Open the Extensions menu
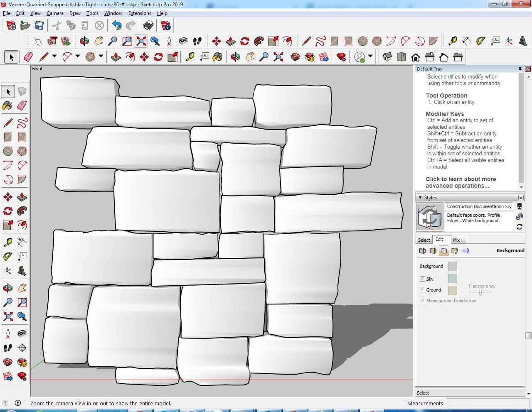The width and height of the screenshot is (532, 412). coord(140,13)
